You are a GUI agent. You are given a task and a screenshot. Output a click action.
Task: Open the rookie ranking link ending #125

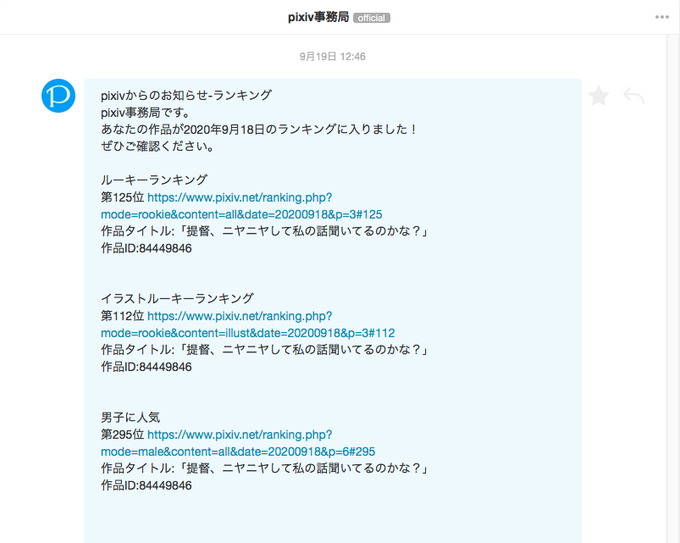[x=242, y=206]
